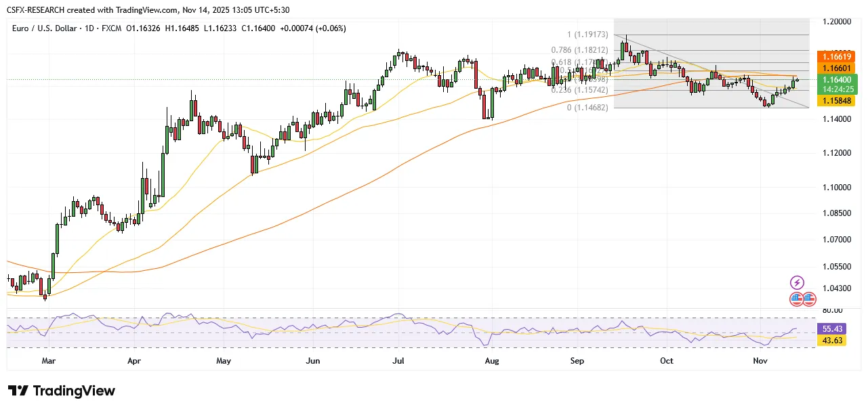Open the left US flag economic event

pos(797,299)
